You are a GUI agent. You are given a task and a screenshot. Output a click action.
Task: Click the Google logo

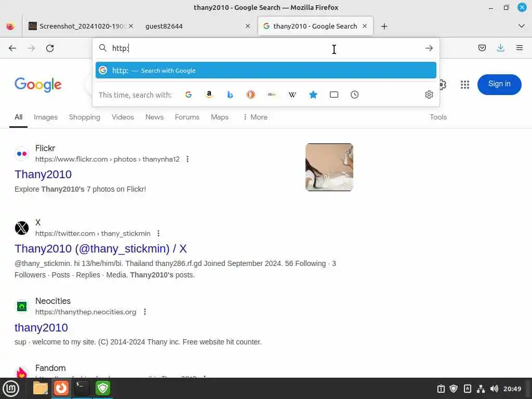[38, 85]
